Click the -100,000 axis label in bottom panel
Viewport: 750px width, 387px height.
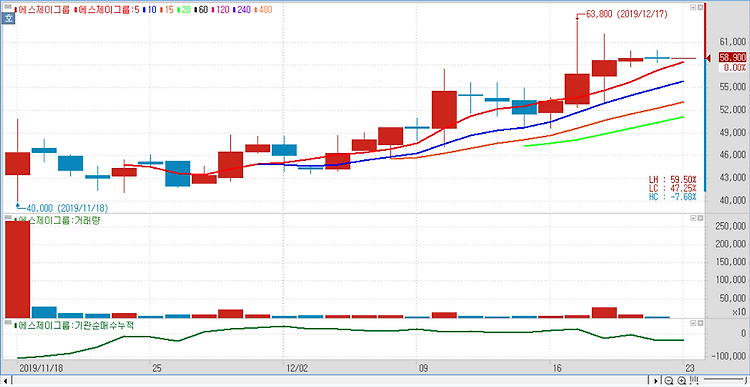click(x=728, y=357)
